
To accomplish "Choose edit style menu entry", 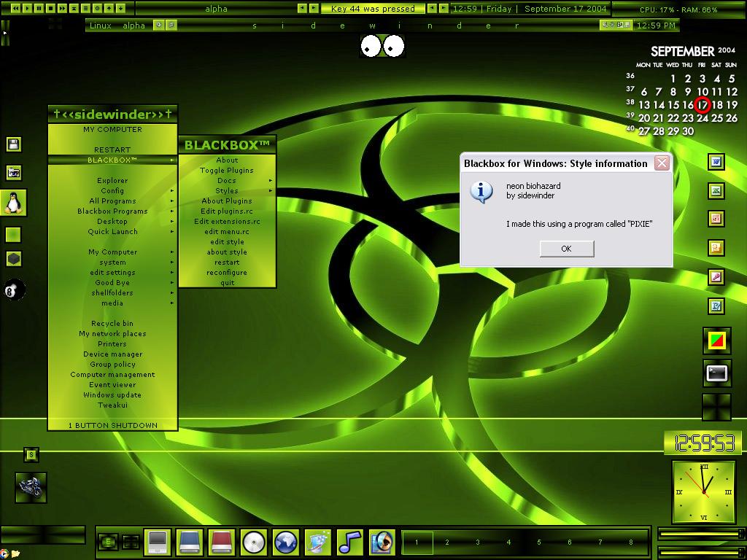I will [x=227, y=242].
